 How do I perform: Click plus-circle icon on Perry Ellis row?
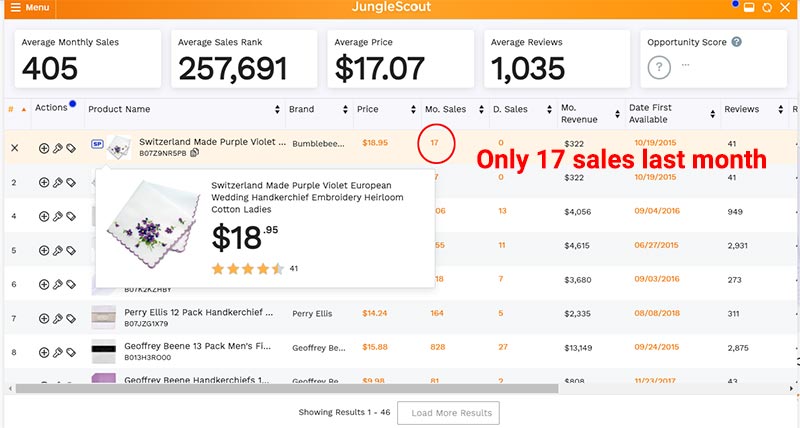pyautogui.click(x=44, y=318)
